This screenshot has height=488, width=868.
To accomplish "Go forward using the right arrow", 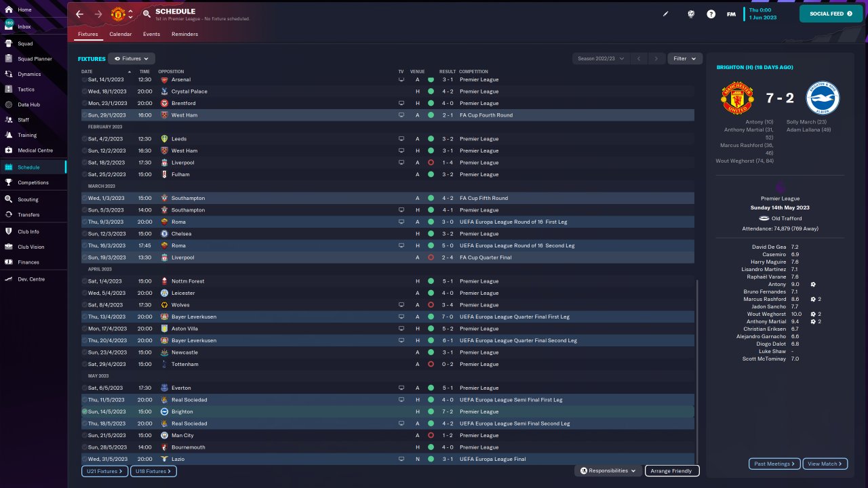I will 99,14.
